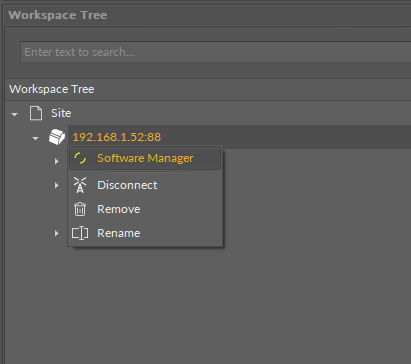Pick Rename in the context menu
Viewport: 411px width, 364px height.
point(145,233)
